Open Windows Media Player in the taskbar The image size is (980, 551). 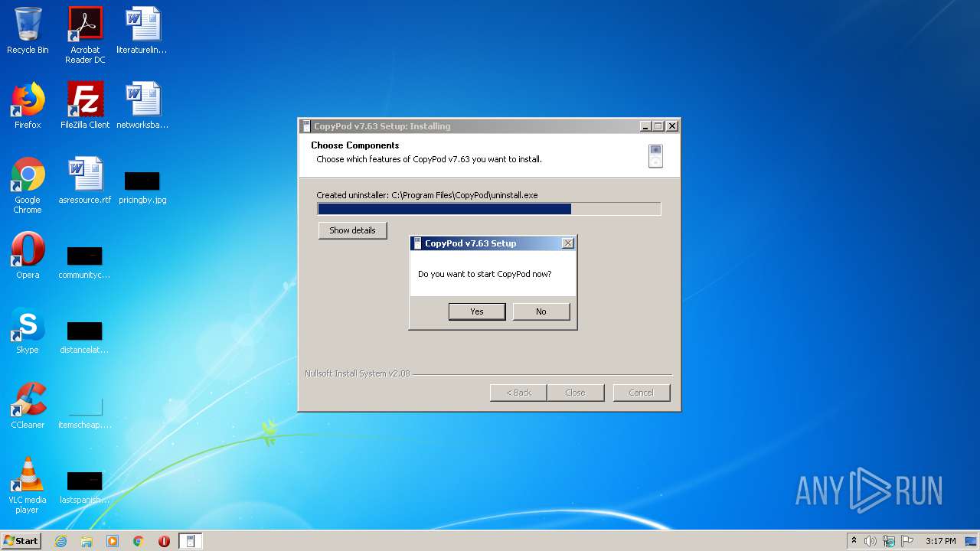tap(113, 541)
